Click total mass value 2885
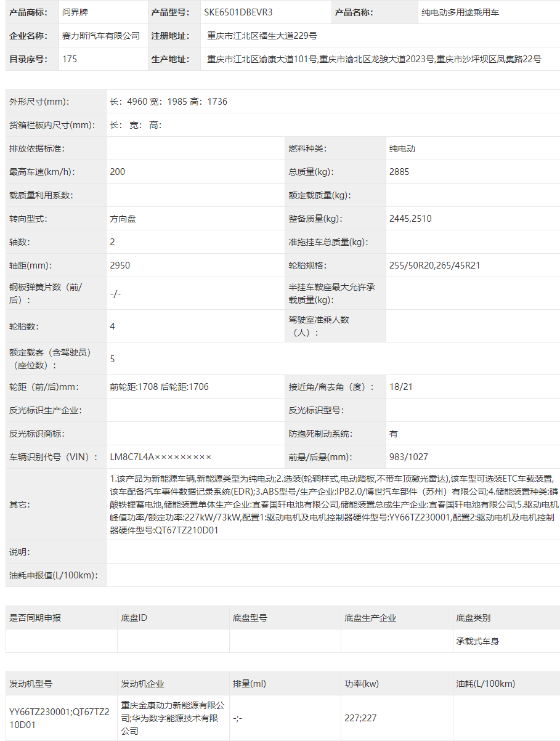The width and height of the screenshot is (560, 741). coord(399,172)
